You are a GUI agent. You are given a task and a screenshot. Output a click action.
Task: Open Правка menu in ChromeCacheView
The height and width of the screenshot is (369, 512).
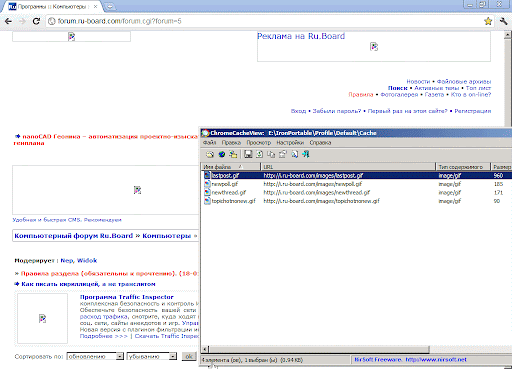231,143
